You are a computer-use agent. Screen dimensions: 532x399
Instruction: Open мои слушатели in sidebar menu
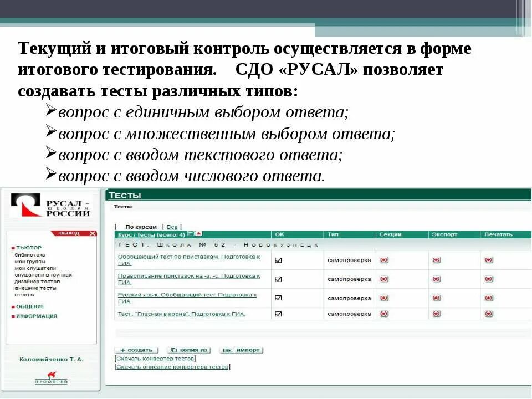(x=35, y=268)
